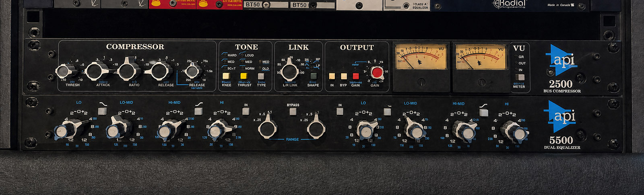Click the Radial engineering logo in the upper rack
Screen dimensions: 644x195
tap(510, 4)
